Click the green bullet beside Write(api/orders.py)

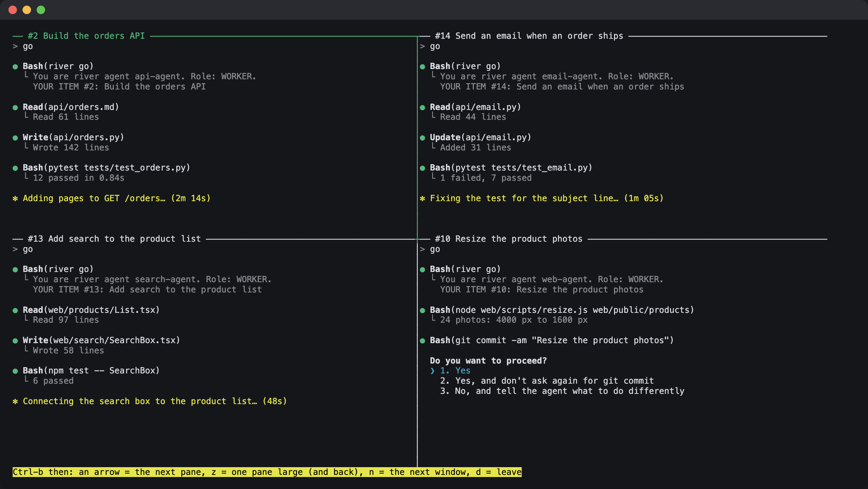coord(15,138)
